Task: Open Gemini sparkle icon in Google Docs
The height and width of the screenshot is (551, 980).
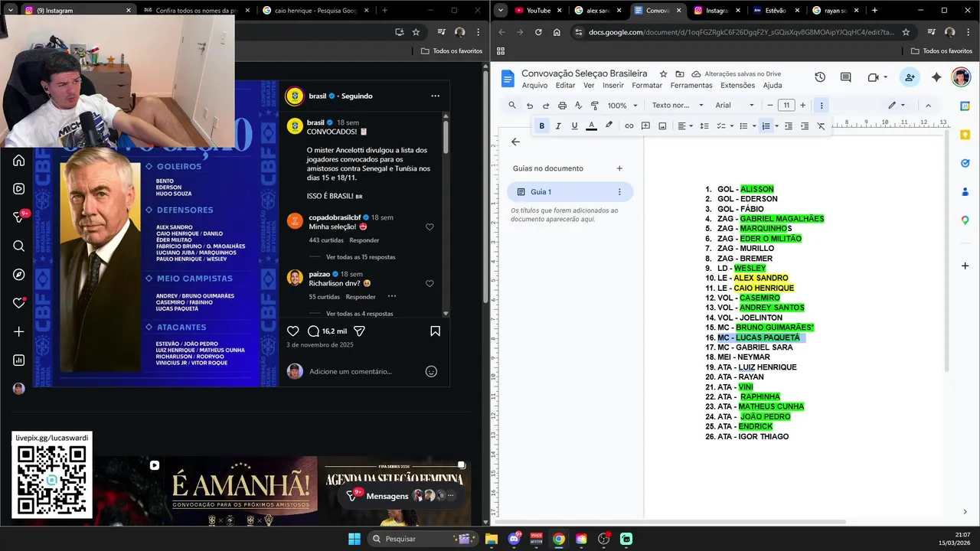Action: 936,77
